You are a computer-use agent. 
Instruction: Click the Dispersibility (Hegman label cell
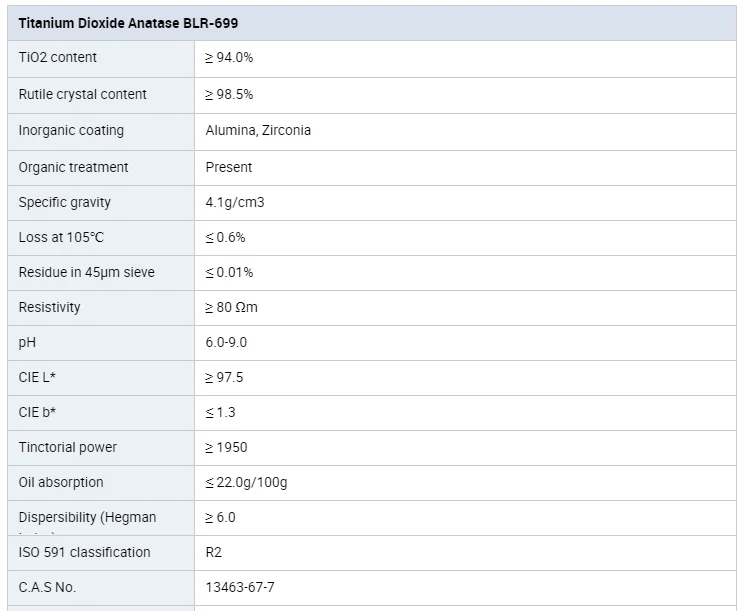click(87, 517)
